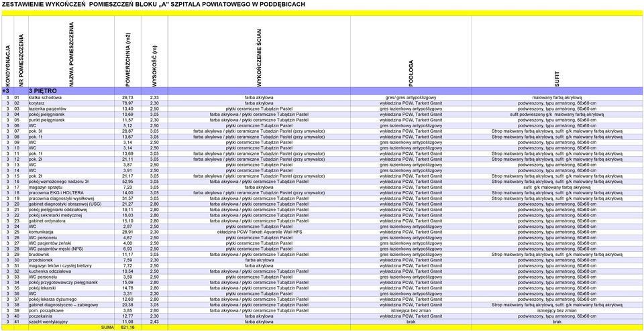
Task: Select the height value '2,60' for pom. porządkowe
Action: click(x=154, y=310)
